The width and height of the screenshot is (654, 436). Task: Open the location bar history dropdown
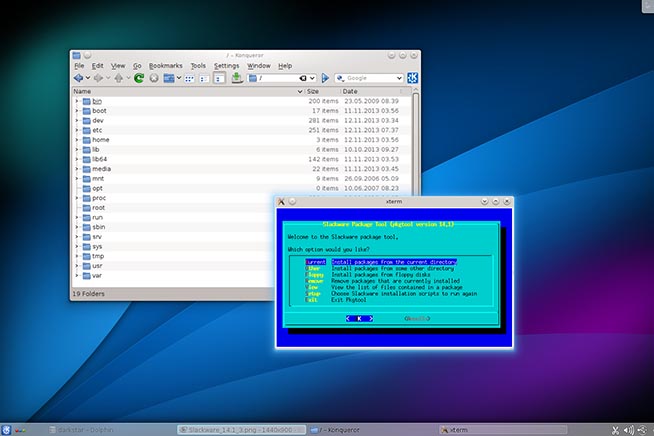tap(312, 78)
